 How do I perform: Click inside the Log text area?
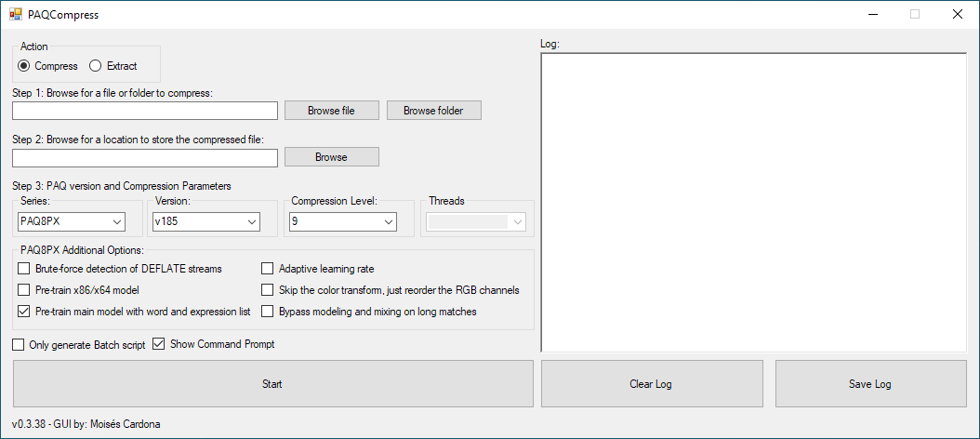tap(754, 203)
